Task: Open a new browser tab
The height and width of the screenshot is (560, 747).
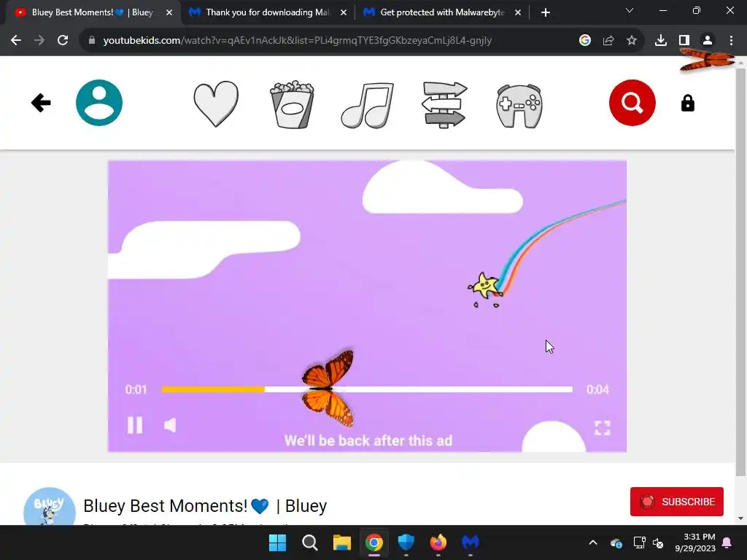Action: [x=546, y=13]
